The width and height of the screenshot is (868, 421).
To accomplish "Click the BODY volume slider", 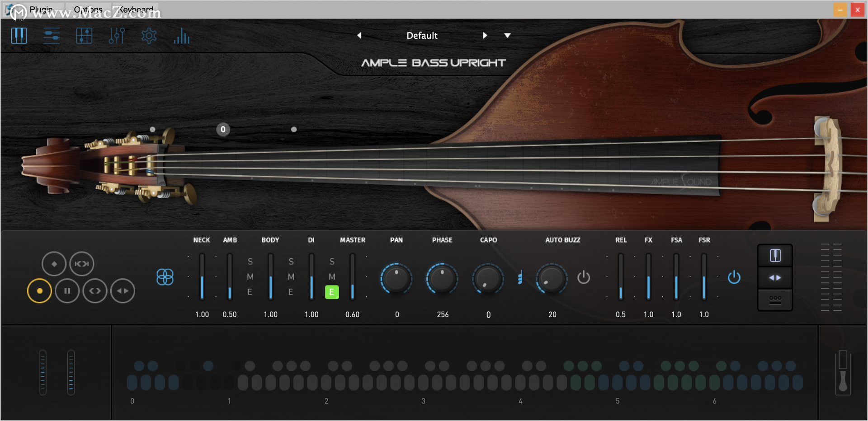I will click(271, 276).
